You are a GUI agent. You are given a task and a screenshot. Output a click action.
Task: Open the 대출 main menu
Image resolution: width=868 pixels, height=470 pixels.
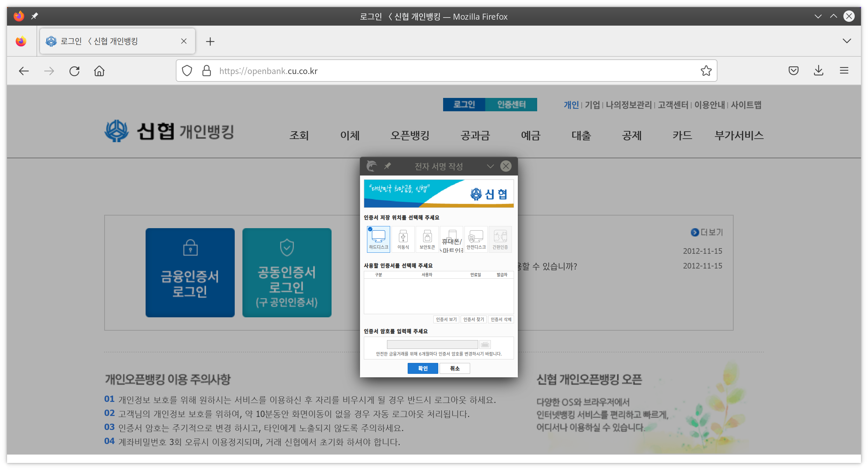pyautogui.click(x=581, y=135)
